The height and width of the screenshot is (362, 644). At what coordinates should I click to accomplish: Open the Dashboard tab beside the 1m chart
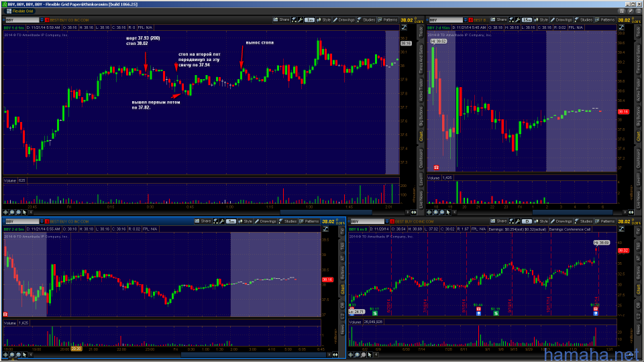pos(421,159)
